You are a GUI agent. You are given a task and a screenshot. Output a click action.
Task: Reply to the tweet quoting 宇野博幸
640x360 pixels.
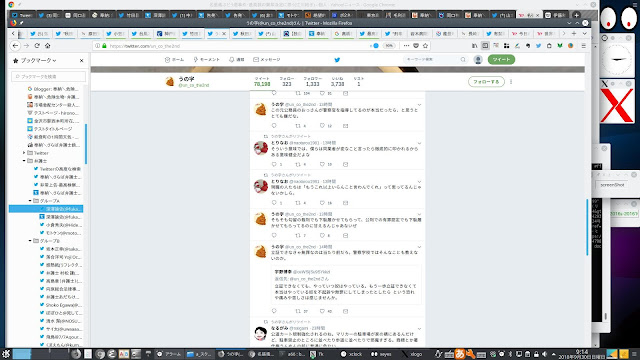274,311
